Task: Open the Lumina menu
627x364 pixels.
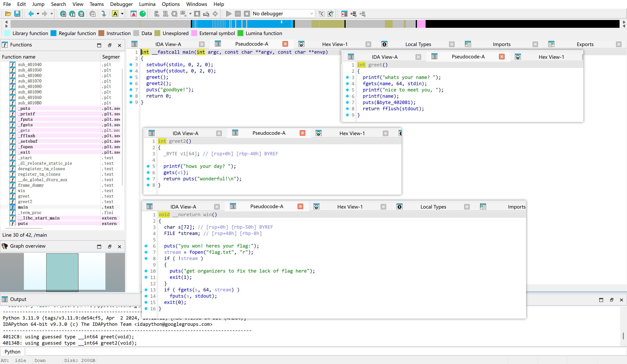Action: click(x=147, y=4)
